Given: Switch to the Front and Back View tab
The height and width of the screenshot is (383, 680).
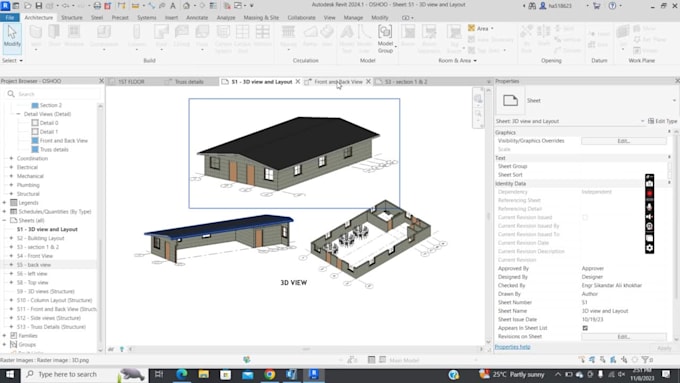Looking at the screenshot, I should coord(338,82).
